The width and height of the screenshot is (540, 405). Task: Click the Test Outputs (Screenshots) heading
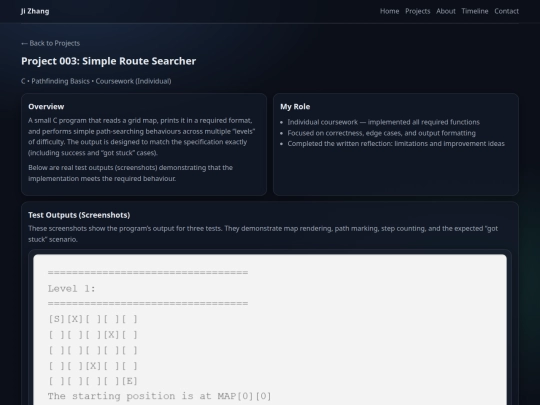[79, 215]
